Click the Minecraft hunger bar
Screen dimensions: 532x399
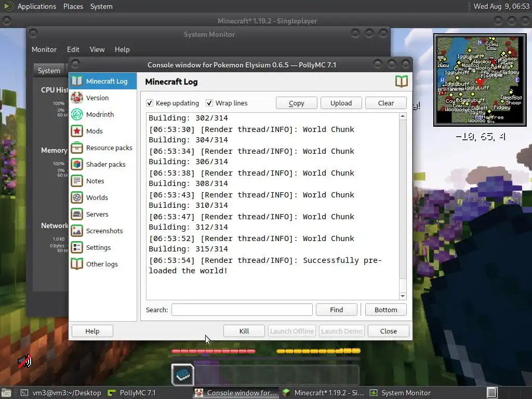(318, 351)
